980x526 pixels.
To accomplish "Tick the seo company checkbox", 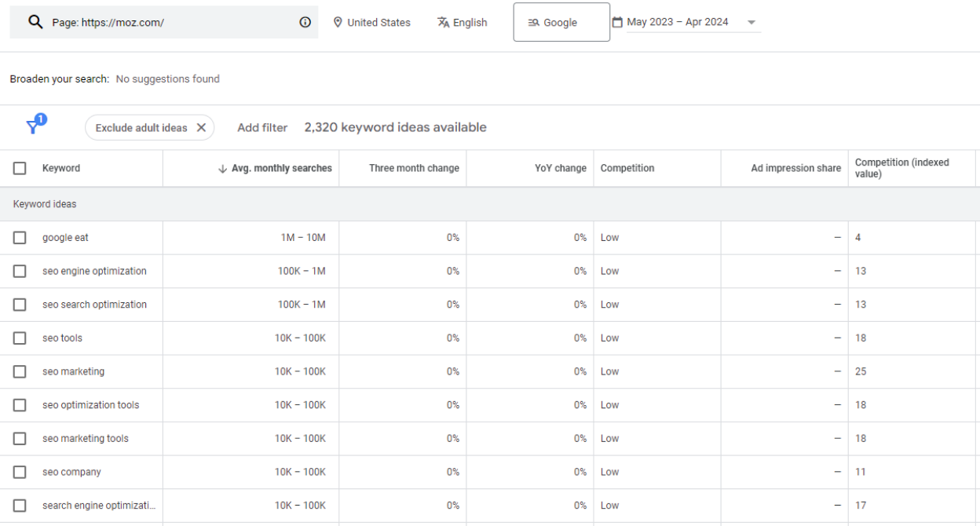I will coord(20,472).
